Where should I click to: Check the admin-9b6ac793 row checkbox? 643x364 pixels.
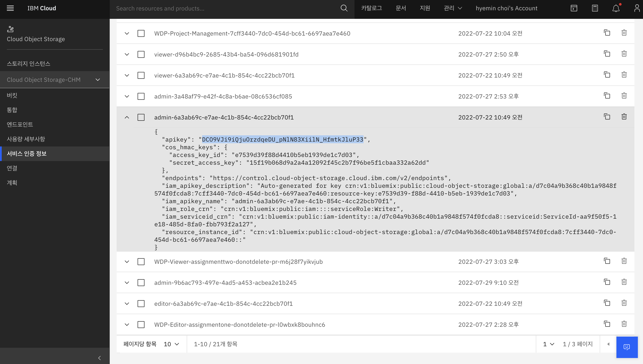(x=141, y=283)
